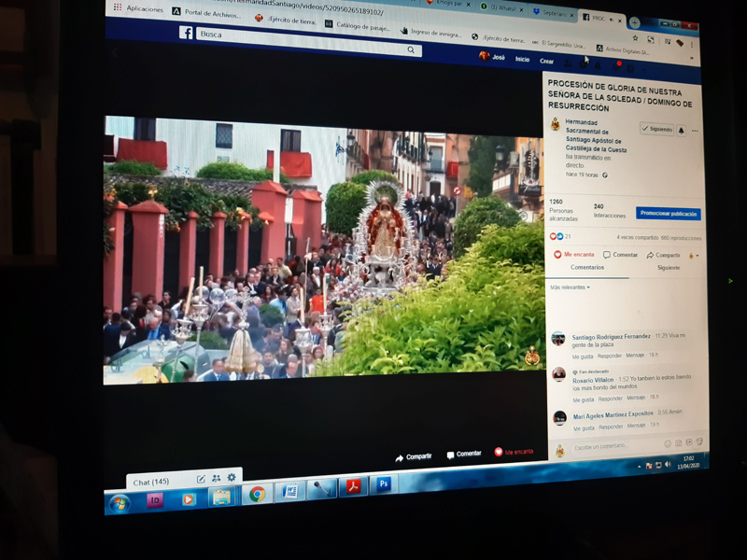Click the Facebook logo icon

tap(186, 33)
